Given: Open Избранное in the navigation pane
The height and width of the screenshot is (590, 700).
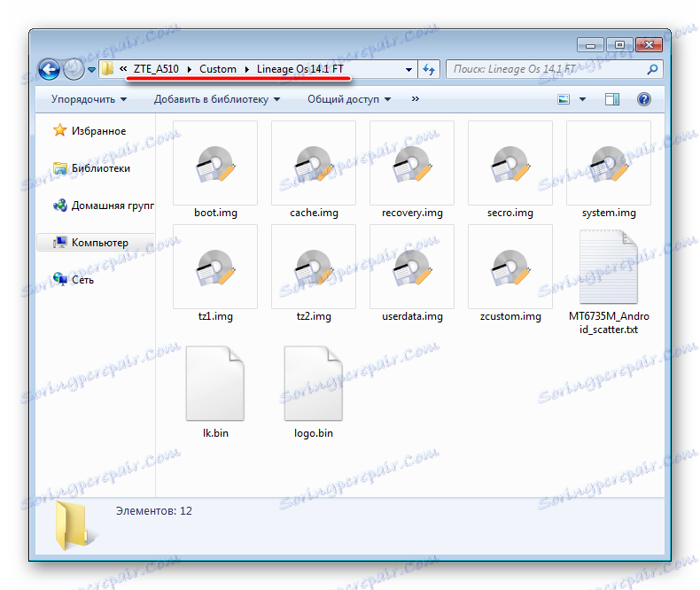Looking at the screenshot, I should 89,131.
